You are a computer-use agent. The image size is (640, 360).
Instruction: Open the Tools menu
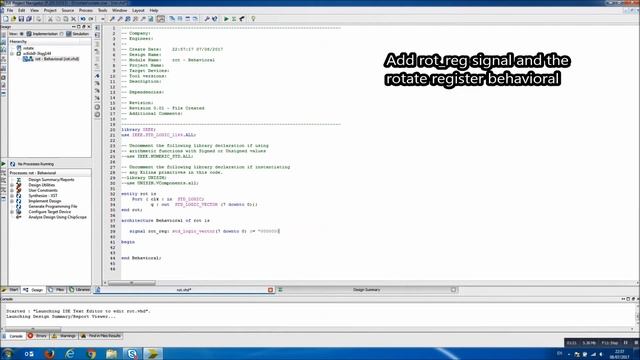(x=102, y=10)
